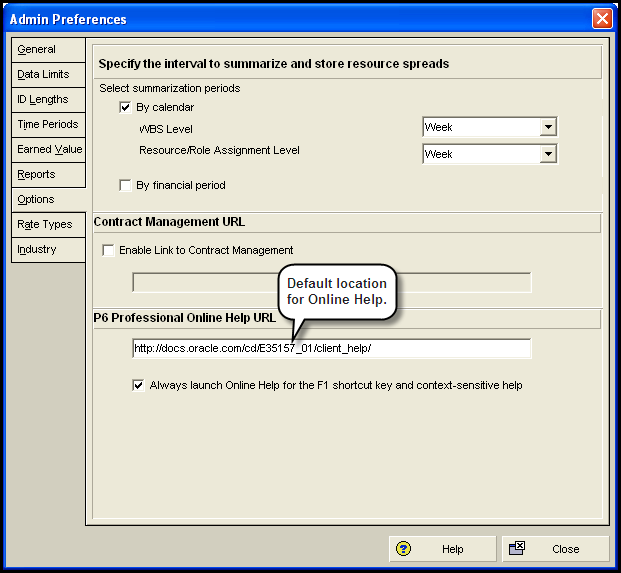This screenshot has width=621, height=573.
Task: Click the Resource/Role Assignment Level Week field
Action: [x=490, y=154]
